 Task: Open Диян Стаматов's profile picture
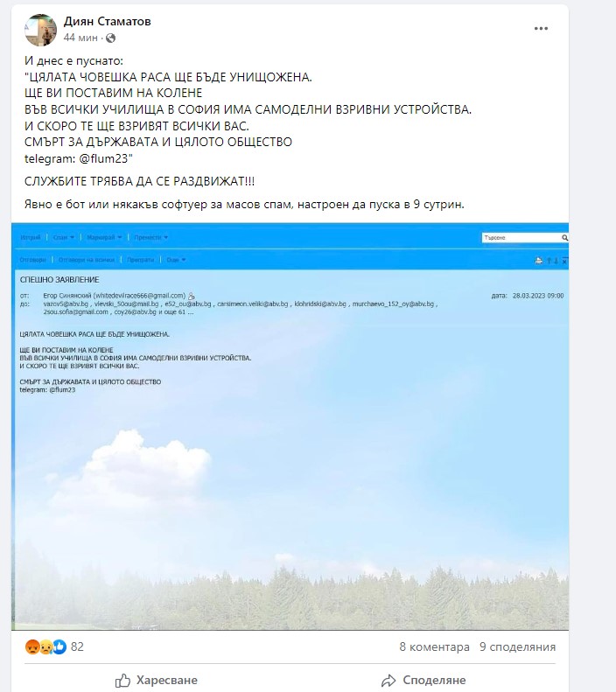(40, 30)
